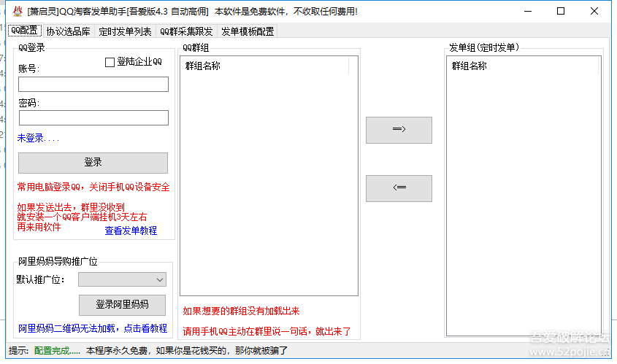The image size is (617, 364).
Task: Focus the 密码 input field
Action: pyautogui.click(x=93, y=117)
